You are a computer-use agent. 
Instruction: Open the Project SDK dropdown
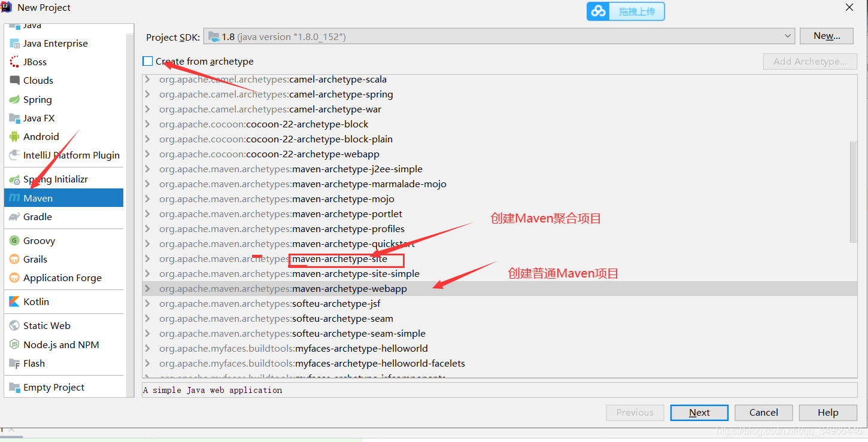pos(499,36)
